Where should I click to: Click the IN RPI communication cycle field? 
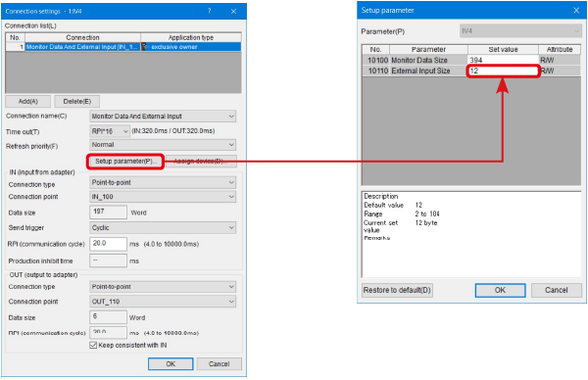(108, 244)
